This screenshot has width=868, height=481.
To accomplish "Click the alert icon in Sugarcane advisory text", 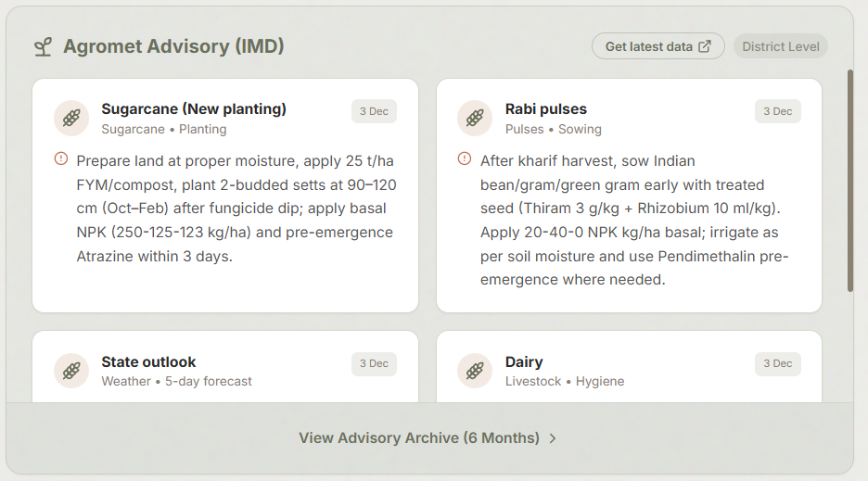I will click(x=61, y=158).
